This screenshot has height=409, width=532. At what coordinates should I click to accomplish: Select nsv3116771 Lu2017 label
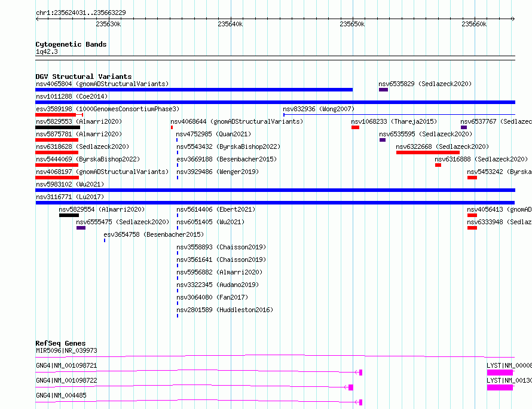click(70, 197)
